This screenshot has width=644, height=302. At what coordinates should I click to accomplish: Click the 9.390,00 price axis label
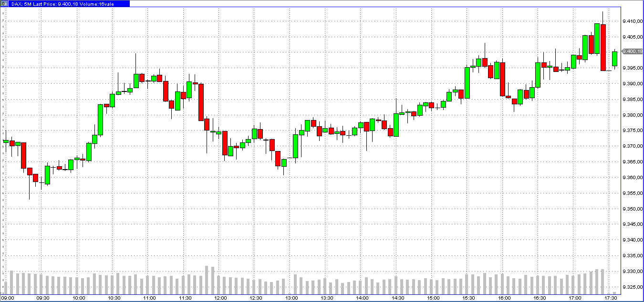coord(632,84)
